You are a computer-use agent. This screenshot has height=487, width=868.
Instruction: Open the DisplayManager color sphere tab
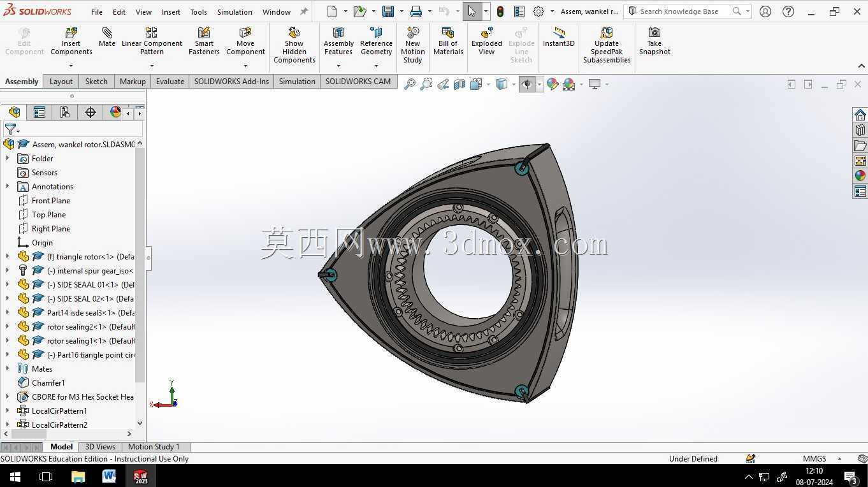click(x=115, y=112)
